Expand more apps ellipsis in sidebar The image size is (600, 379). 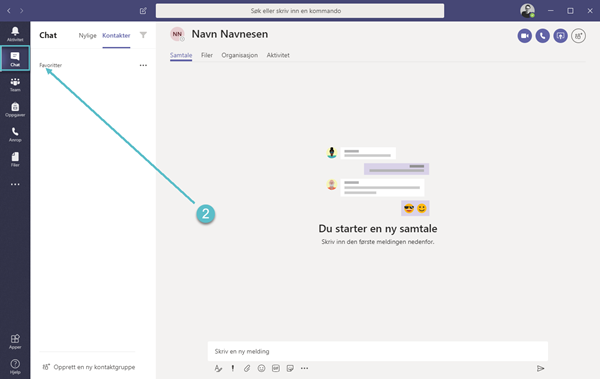[x=15, y=184]
